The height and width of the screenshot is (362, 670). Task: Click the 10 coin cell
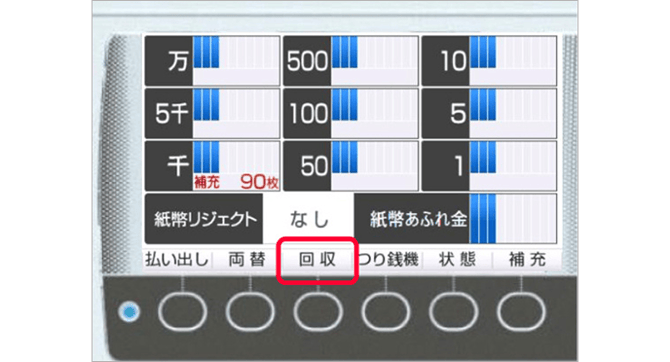pyautogui.click(x=489, y=61)
